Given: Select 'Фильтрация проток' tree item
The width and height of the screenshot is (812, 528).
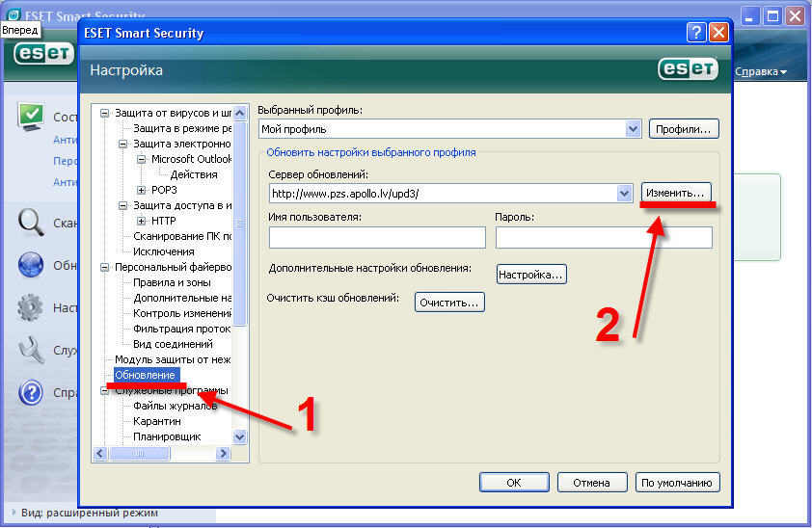Looking at the screenshot, I should (x=182, y=329).
